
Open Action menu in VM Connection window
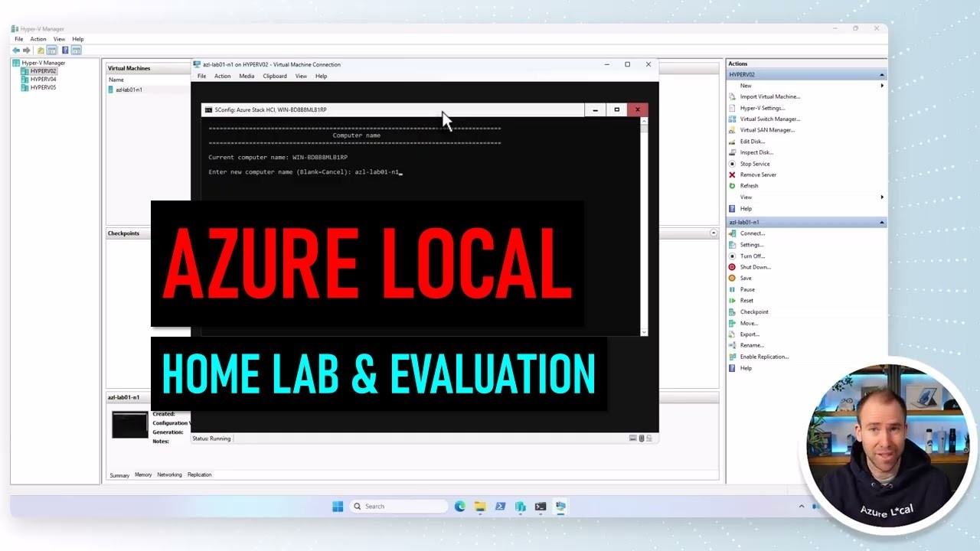[223, 76]
